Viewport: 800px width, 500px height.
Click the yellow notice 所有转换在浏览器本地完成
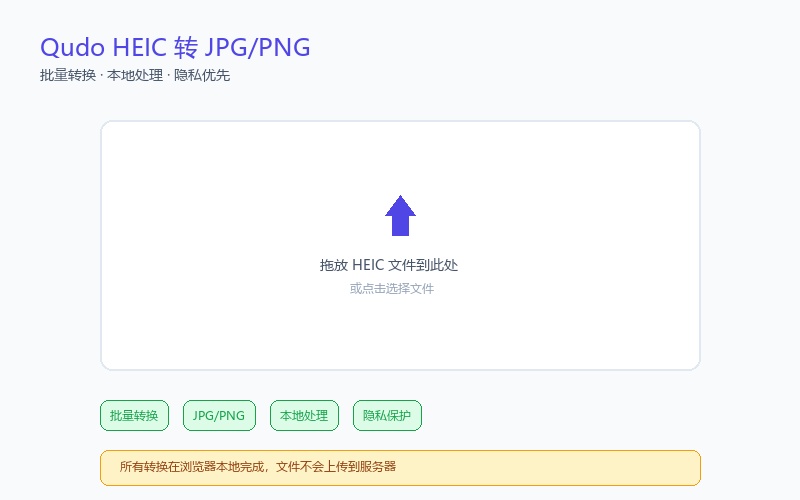tap(401, 467)
